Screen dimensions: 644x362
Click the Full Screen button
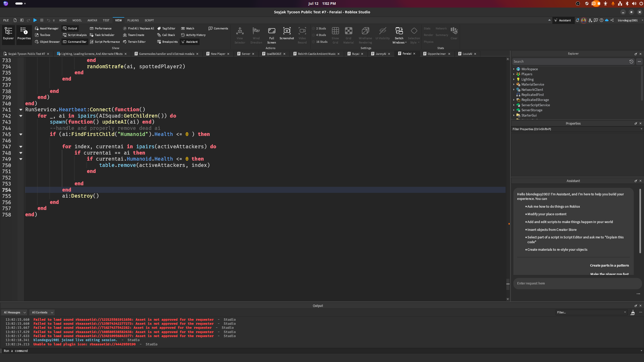coord(272,35)
